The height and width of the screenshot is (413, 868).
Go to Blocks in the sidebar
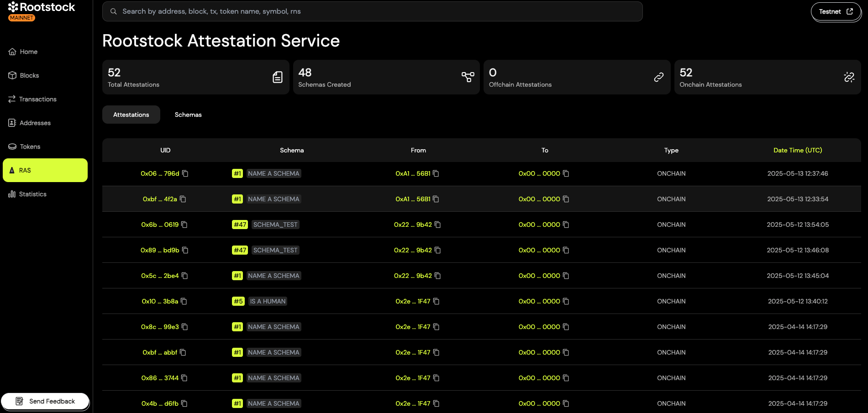coord(29,75)
